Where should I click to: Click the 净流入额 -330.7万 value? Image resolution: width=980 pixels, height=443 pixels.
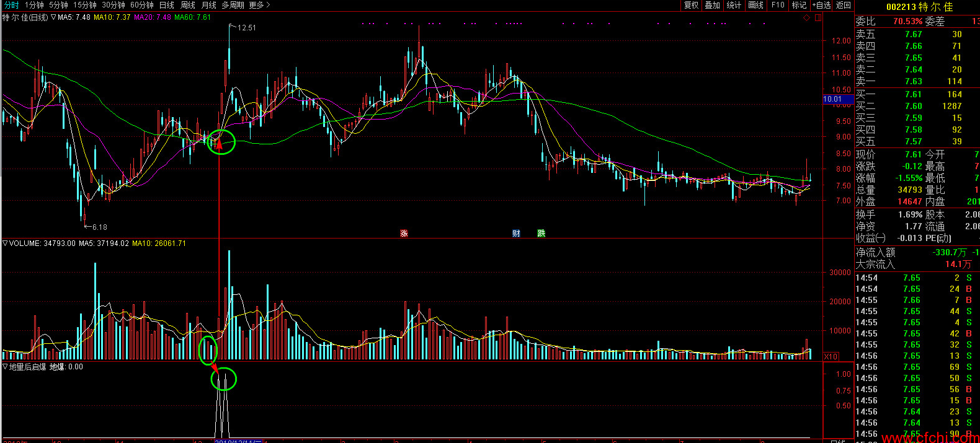click(950, 252)
